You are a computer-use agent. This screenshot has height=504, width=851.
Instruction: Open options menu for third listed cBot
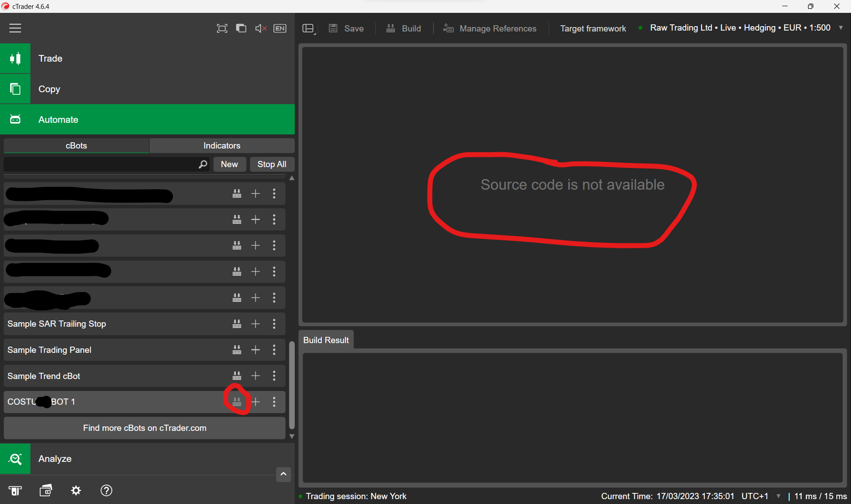click(274, 246)
